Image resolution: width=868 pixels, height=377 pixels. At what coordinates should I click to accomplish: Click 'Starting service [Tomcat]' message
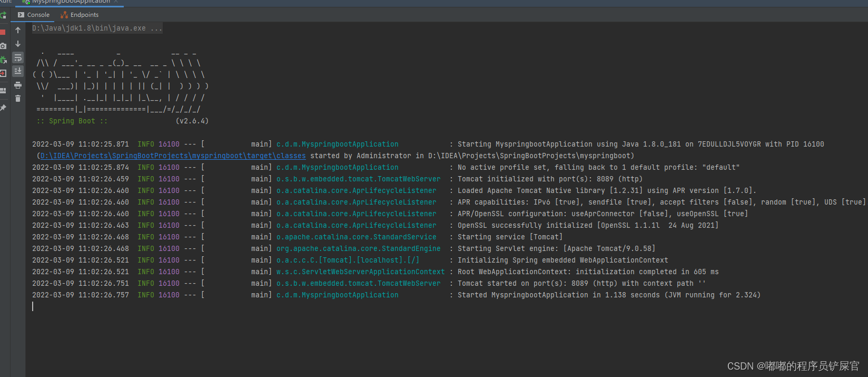(510, 237)
